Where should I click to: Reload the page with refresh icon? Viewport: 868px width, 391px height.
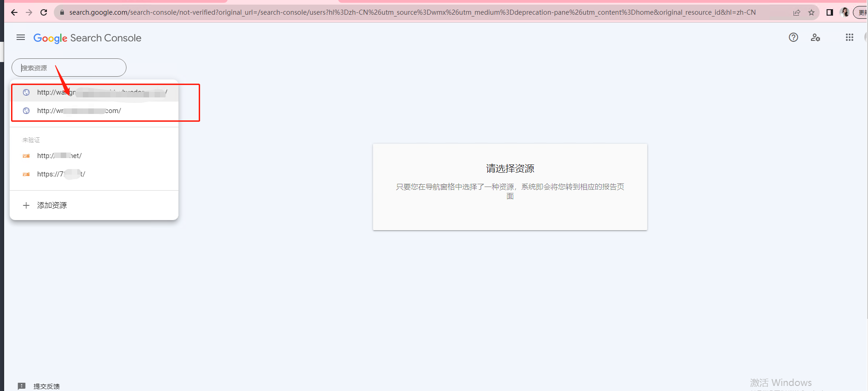[x=44, y=12]
